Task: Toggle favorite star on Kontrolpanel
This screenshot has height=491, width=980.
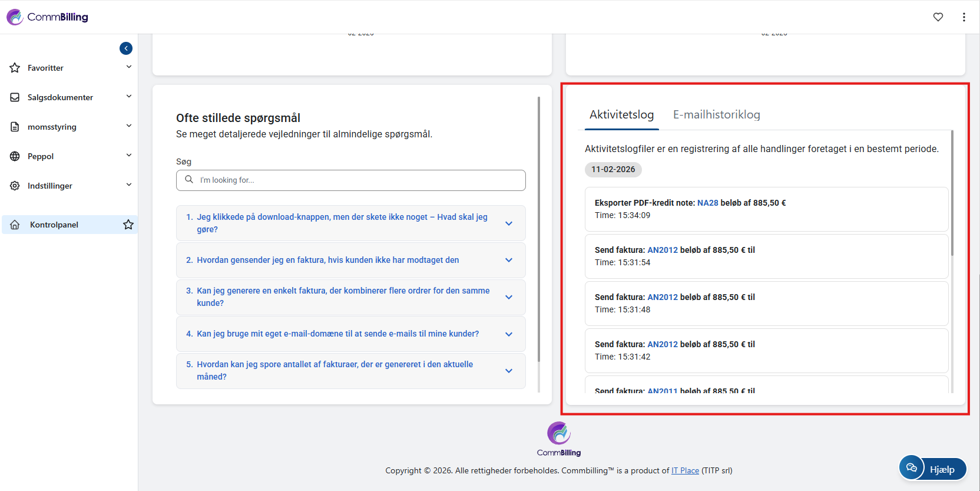Action: tap(128, 225)
